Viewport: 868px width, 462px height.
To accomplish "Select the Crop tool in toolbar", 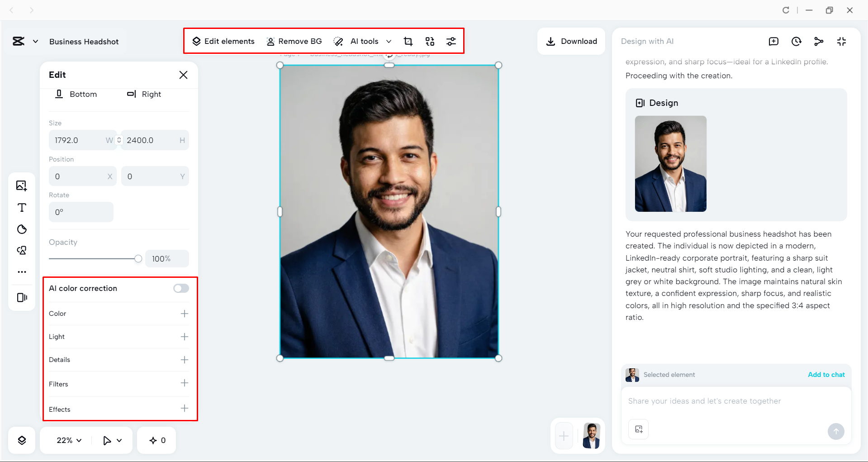I will [408, 41].
